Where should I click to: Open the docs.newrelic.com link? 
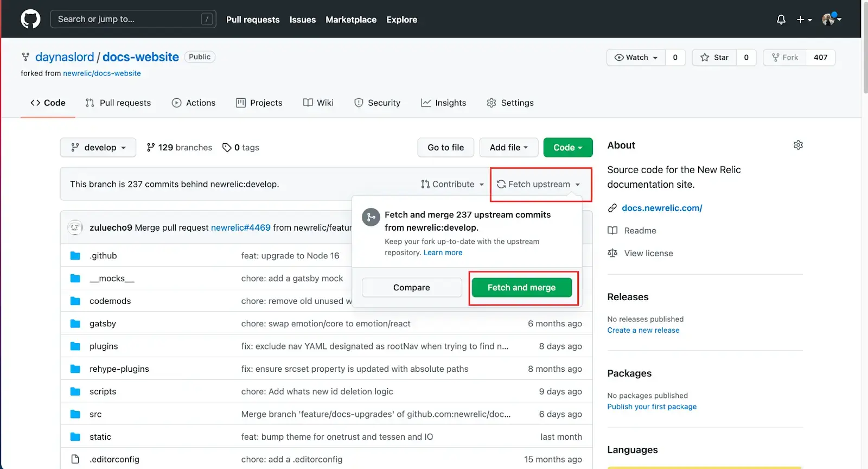click(662, 208)
